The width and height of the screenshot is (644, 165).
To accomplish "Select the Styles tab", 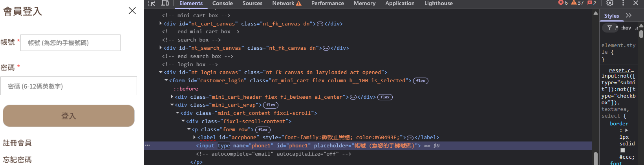I will (x=611, y=16).
